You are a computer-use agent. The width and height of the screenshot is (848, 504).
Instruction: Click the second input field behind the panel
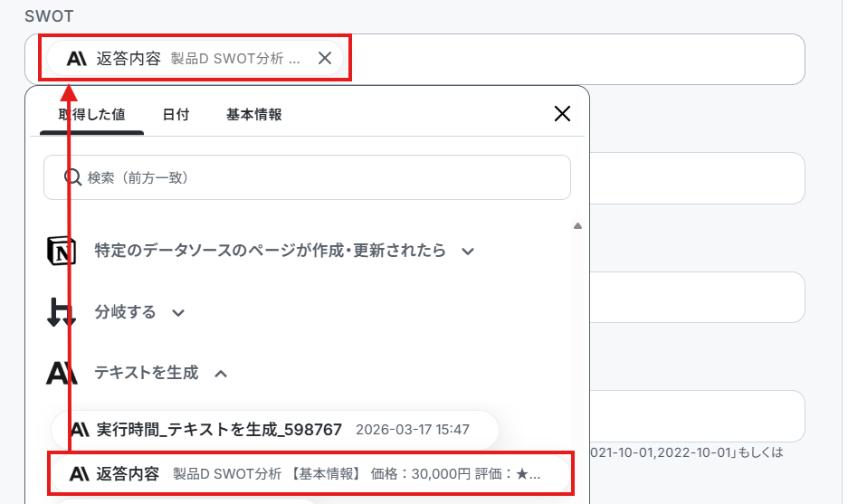tap(697, 178)
